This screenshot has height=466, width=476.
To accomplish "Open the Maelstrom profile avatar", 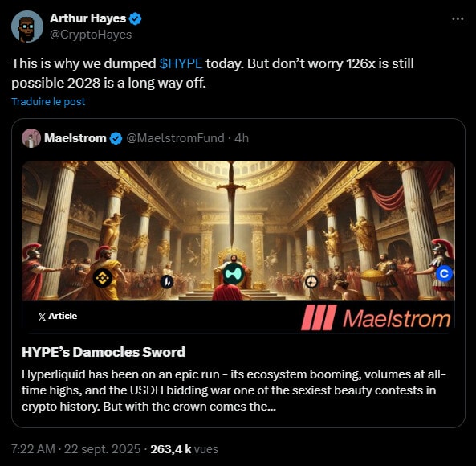I will 31,138.
